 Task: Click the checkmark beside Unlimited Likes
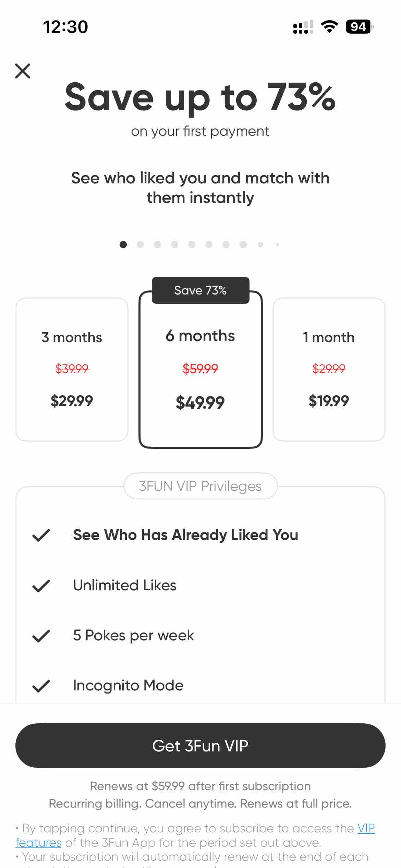point(41,585)
